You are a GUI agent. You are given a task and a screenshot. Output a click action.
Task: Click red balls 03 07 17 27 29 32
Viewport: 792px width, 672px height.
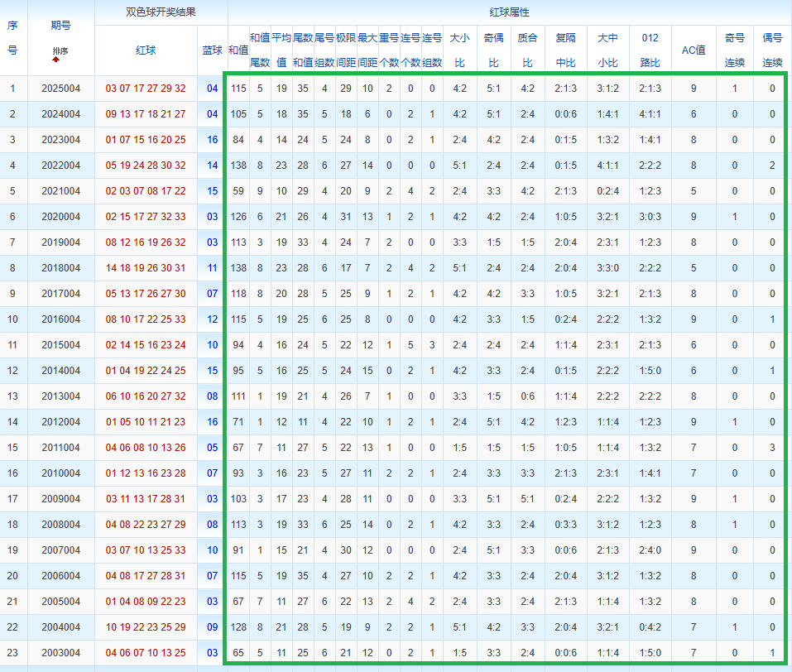point(146,89)
